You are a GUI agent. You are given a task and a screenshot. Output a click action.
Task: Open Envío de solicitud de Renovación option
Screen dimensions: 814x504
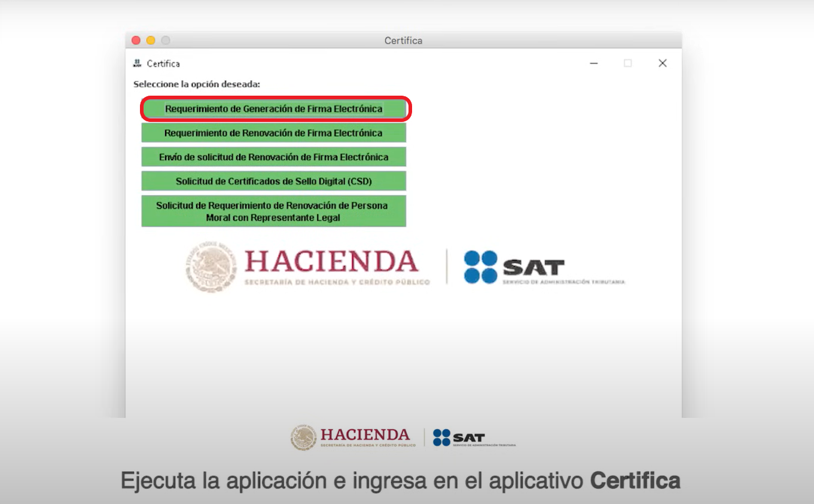[x=274, y=157]
